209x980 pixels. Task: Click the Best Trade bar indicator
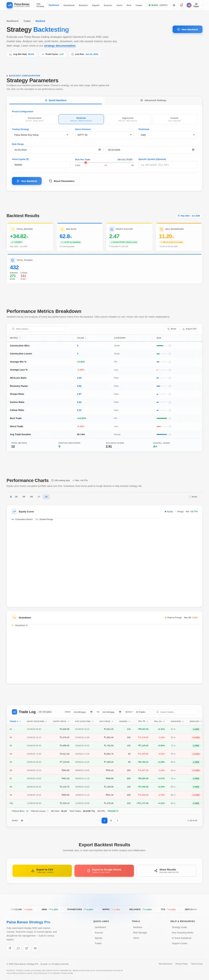tap(162, 418)
